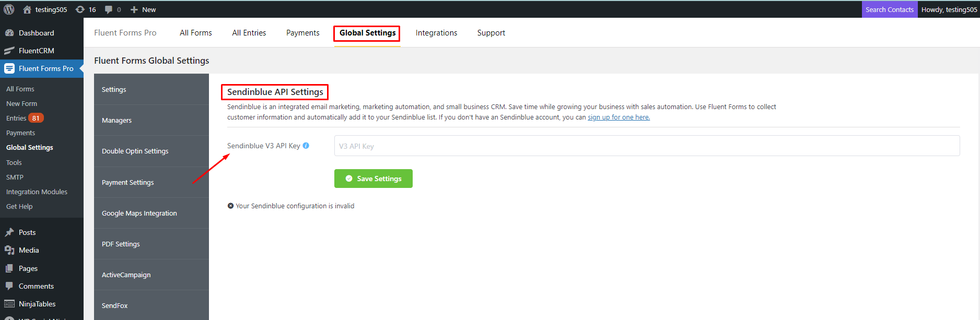Click the updates icon showing 16
This screenshot has width=980, height=320.
(80, 9)
